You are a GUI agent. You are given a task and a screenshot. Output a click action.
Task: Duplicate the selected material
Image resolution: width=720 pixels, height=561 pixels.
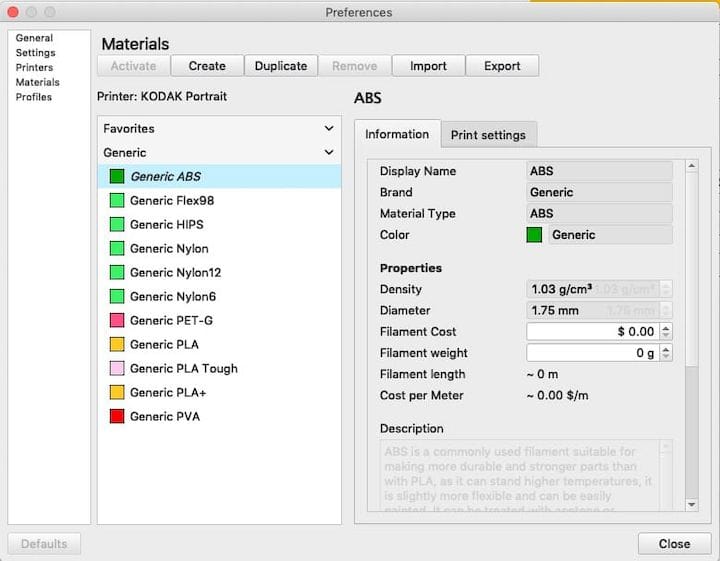pos(281,66)
